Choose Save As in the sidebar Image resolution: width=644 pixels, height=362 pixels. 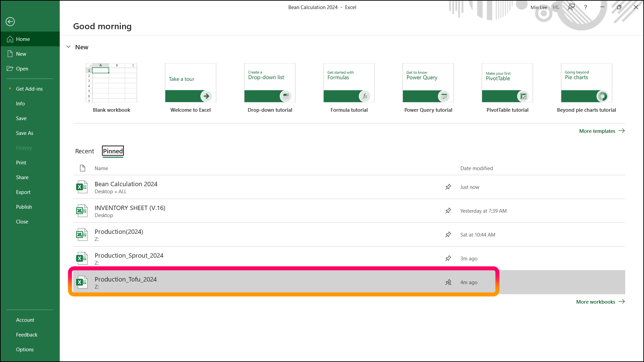click(x=30, y=133)
